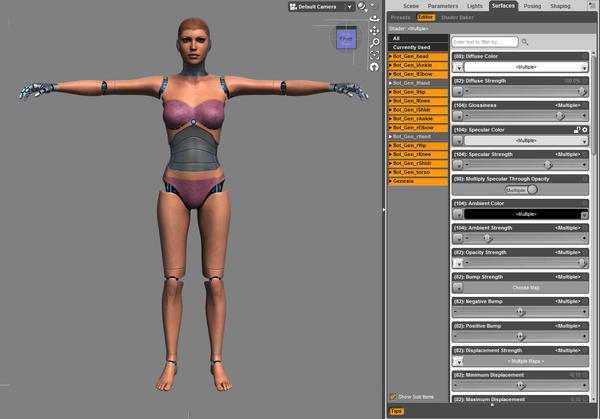Switch to the Scene tab
Viewport: 600px width, 419px height.
pyautogui.click(x=411, y=6)
